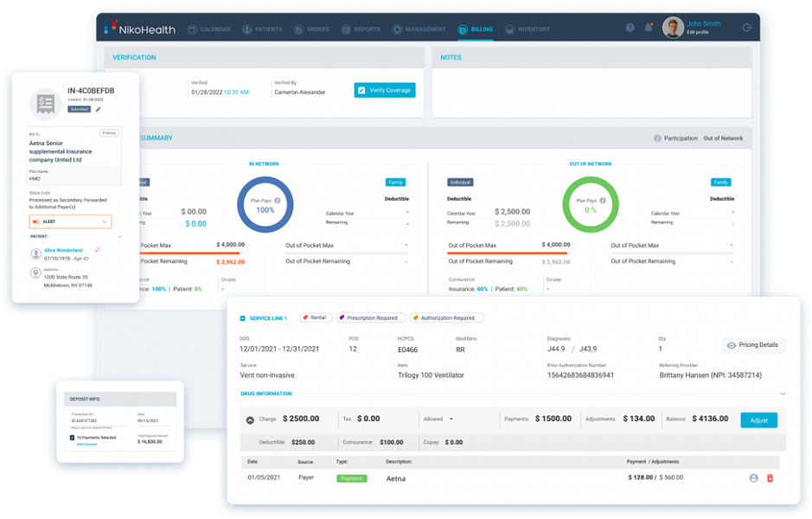Click the patient avatar icon

(35, 253)
